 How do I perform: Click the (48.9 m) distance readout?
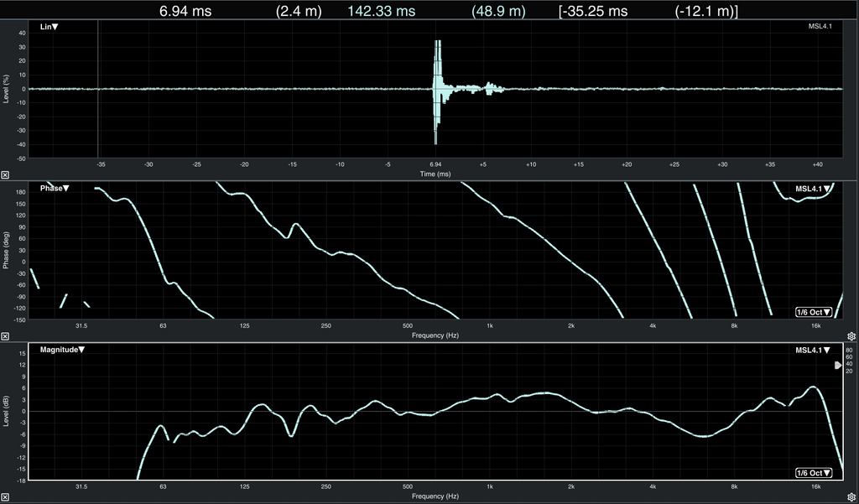tap(498, 11)
